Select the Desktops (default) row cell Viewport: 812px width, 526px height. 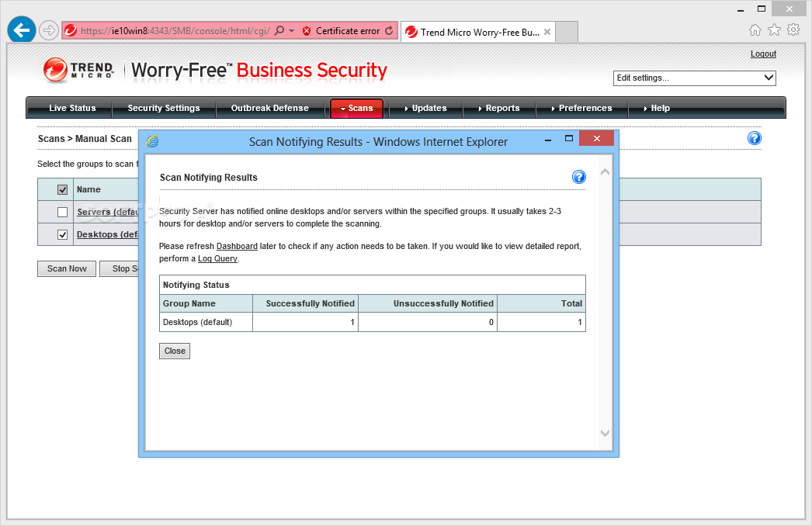(x=206, y=322)
